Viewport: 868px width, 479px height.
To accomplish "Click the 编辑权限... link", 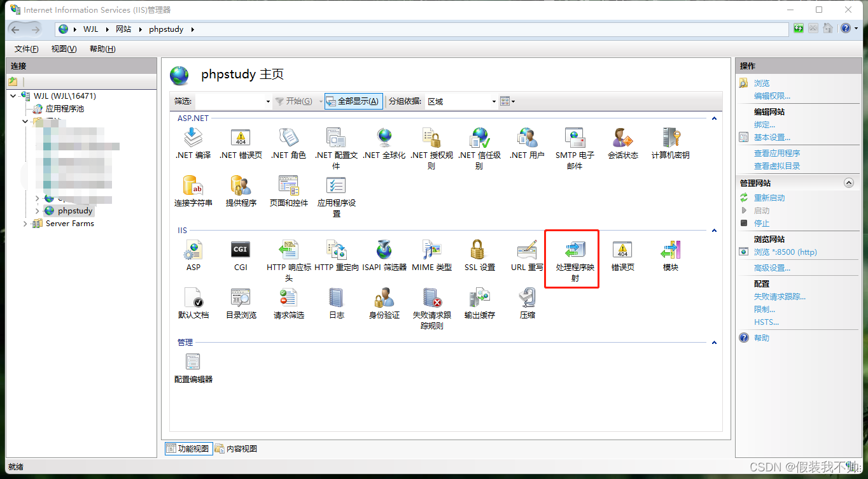I will click(x=772, y=96).
